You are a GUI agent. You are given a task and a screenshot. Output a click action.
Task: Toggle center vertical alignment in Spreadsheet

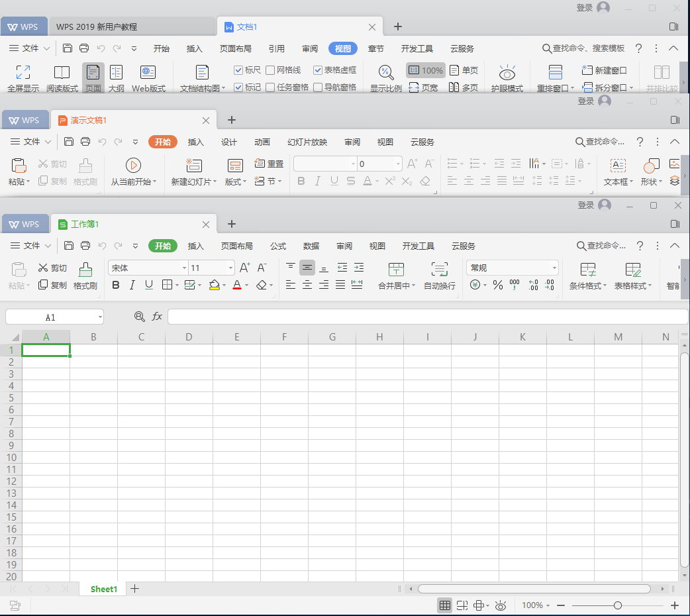(307, 268)
